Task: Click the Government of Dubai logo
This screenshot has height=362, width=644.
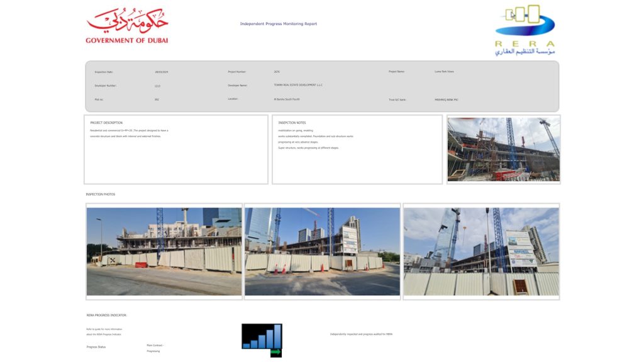Action: pos(127,26)
